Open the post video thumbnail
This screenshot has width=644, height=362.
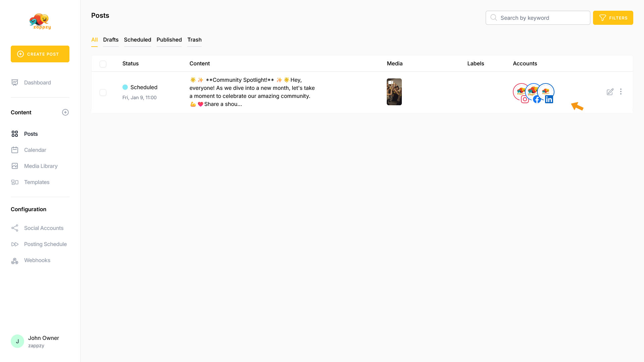[394, 92]
